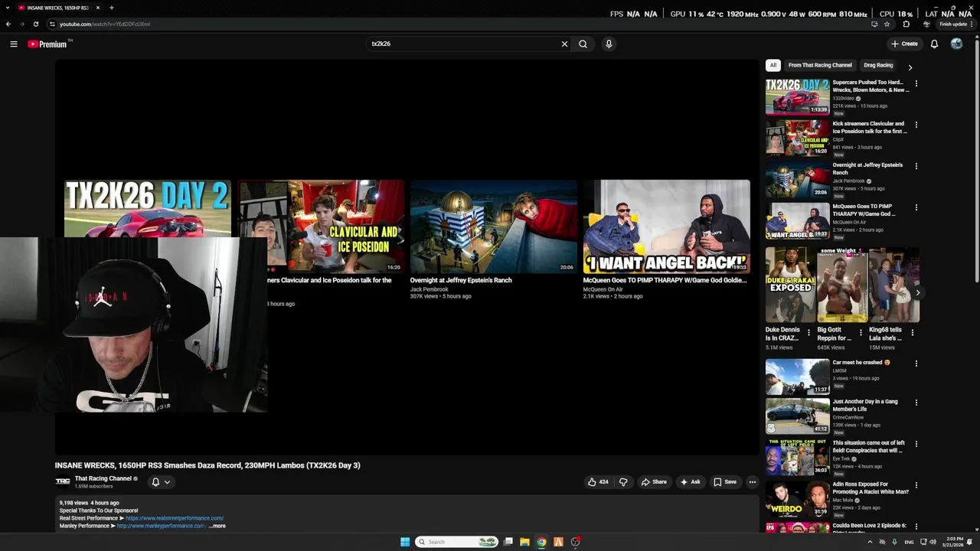Open the This situation came out of left field video
The image size is (980, 551).
click(x=868, y=446)
